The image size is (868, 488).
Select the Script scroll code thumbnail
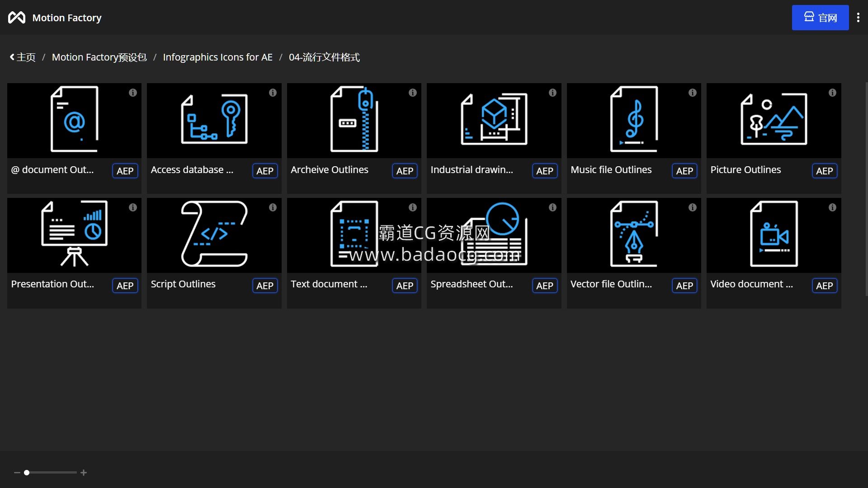pos(214,235)
